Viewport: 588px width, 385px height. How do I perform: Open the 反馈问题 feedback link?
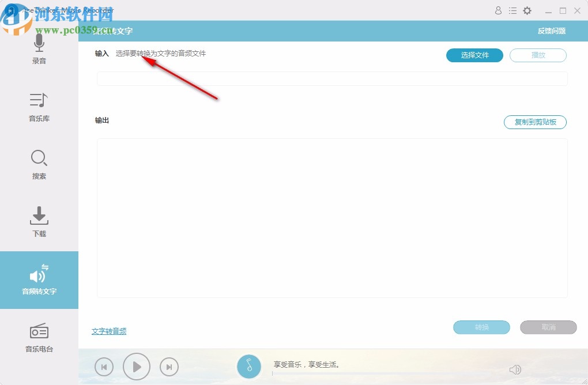552,31
